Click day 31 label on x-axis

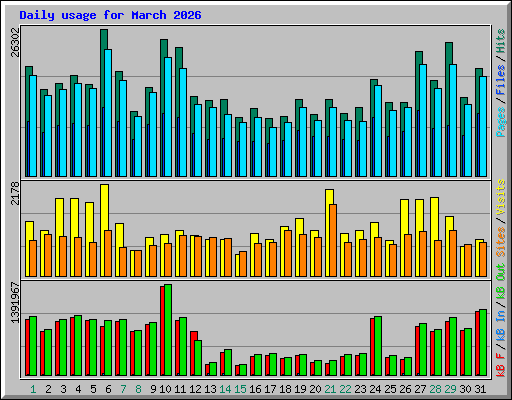click(480, 389)
